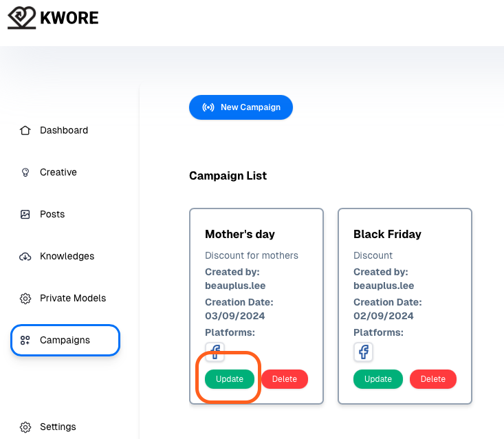Screen dimensions: 504x439
Task: Click the Creative lightbulb icon
Action: point(25,173)
